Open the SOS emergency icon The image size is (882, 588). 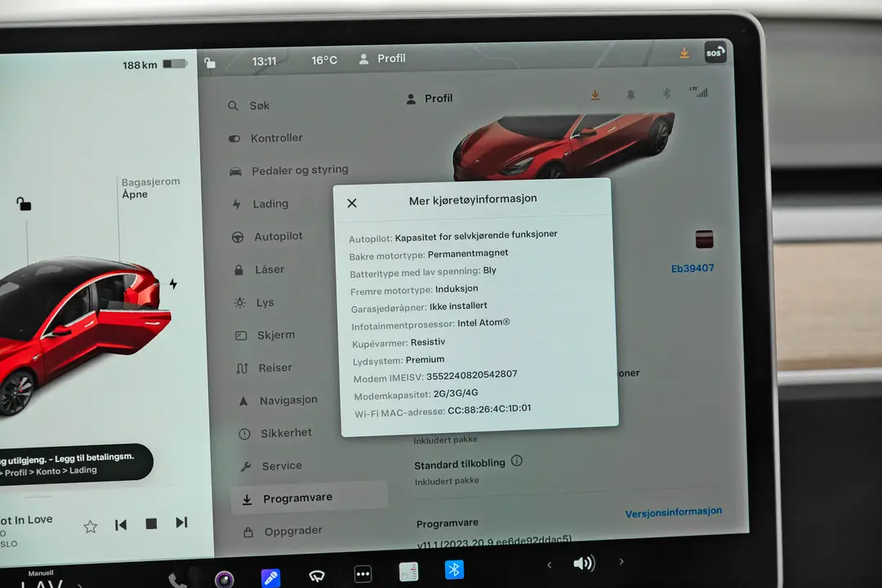[x=715, y=52]
